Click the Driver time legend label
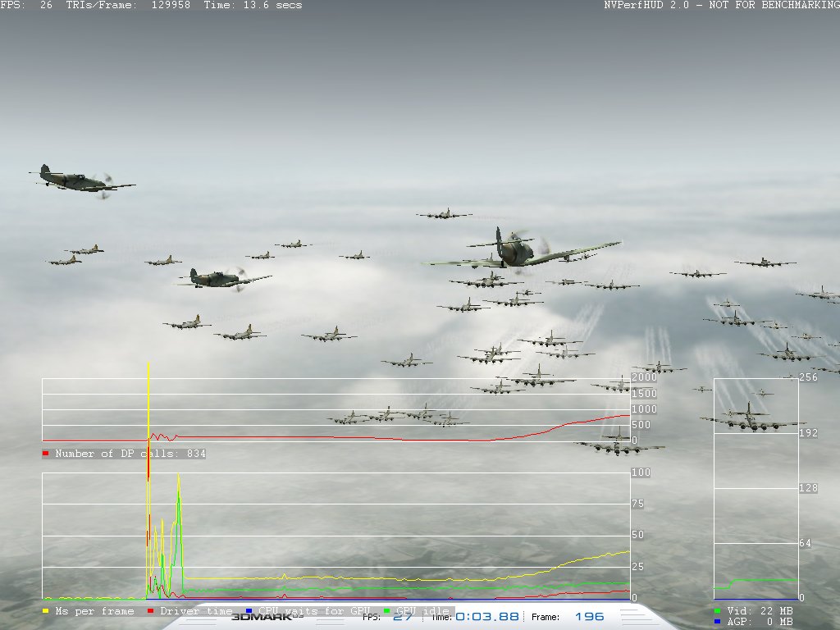 click(196, 611)
